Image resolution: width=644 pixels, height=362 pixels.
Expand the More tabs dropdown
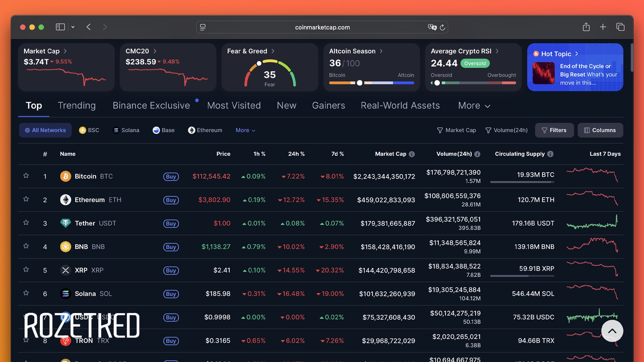pyautogui.click(x=474, y=106)
